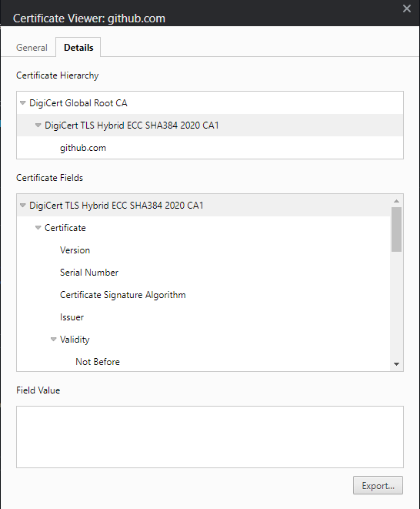Click the Certificate Fields scrollbar thumb
This screenshot has height=509, width=420.
(x=396, y=229)
